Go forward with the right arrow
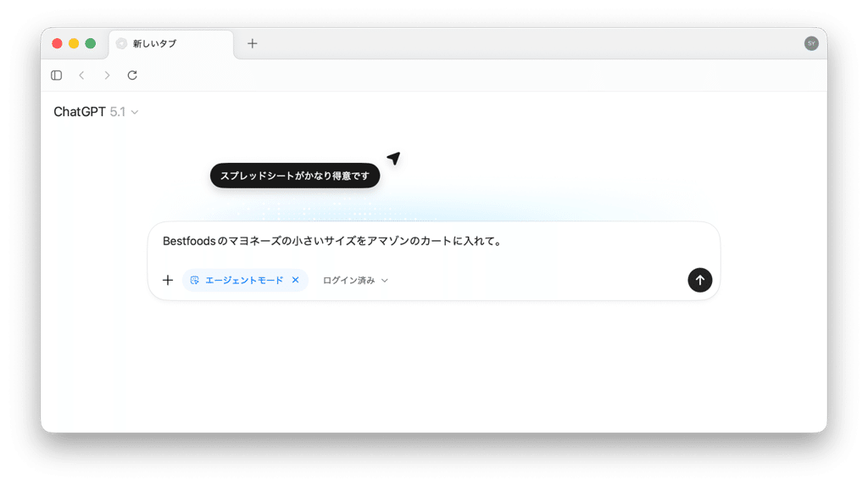The height and width of the screenshot is (486, 868). 107,75
